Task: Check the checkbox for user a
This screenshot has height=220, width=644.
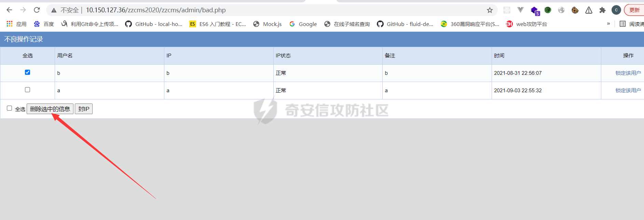Action: point(28,90)
